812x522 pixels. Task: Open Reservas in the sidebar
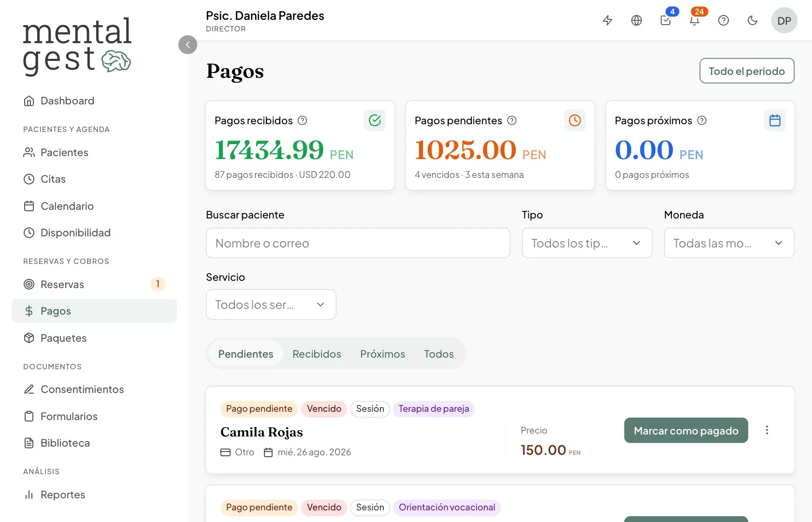pos(94,284)
